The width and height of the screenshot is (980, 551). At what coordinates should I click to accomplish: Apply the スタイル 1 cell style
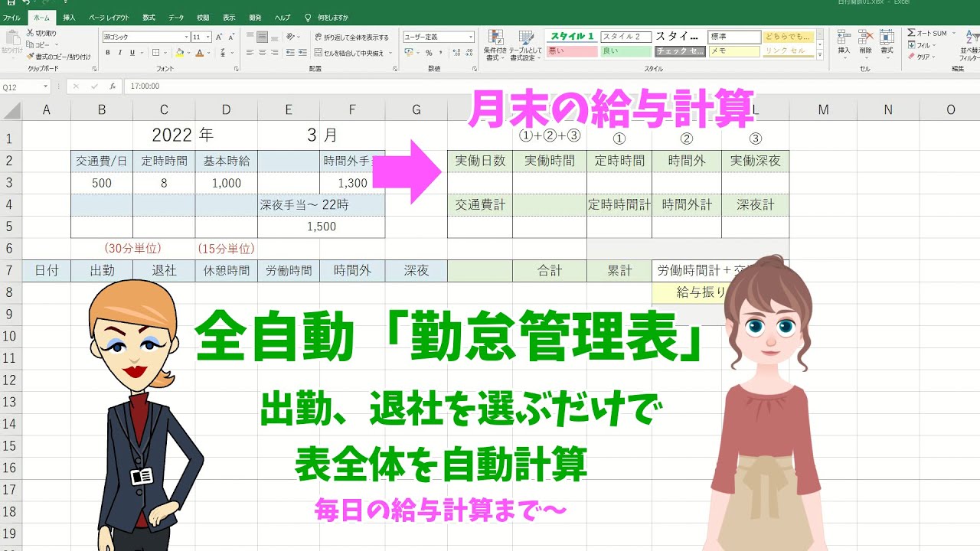[x=571, y=36]
